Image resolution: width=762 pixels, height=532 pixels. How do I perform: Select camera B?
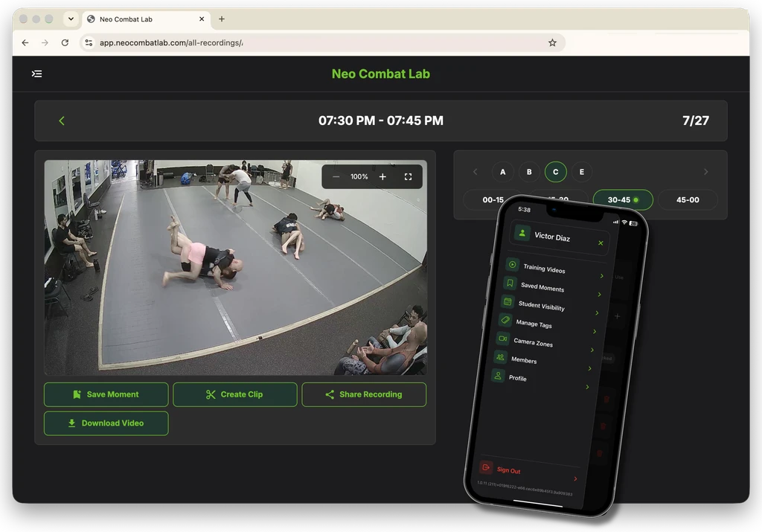[529, 172]
